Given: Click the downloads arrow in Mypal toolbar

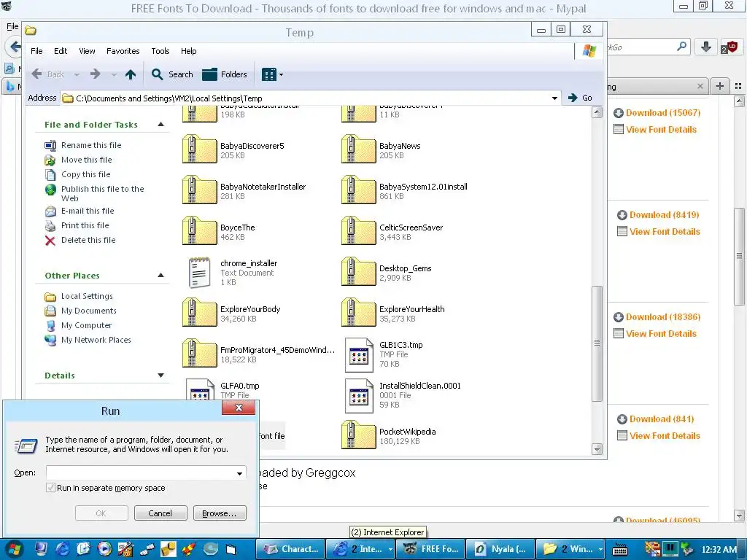Looking at the screenshot, I should click(x=706, y=47).
